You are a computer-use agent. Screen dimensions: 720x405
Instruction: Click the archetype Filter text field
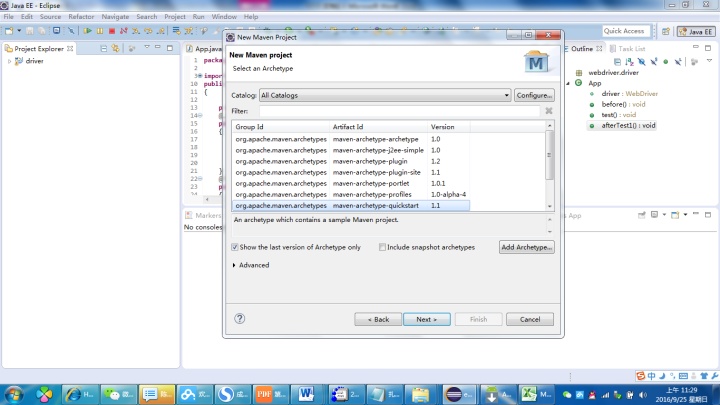coord(399,111)
